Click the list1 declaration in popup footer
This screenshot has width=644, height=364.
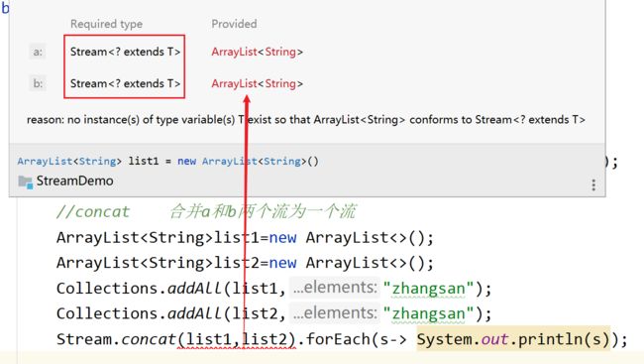(x=167, y=161)
